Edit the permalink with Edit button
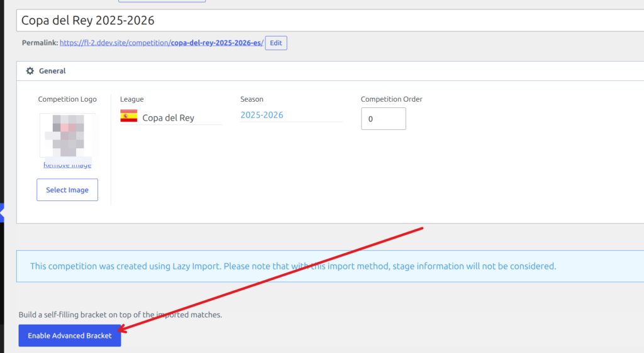 (x=276, y=43)
